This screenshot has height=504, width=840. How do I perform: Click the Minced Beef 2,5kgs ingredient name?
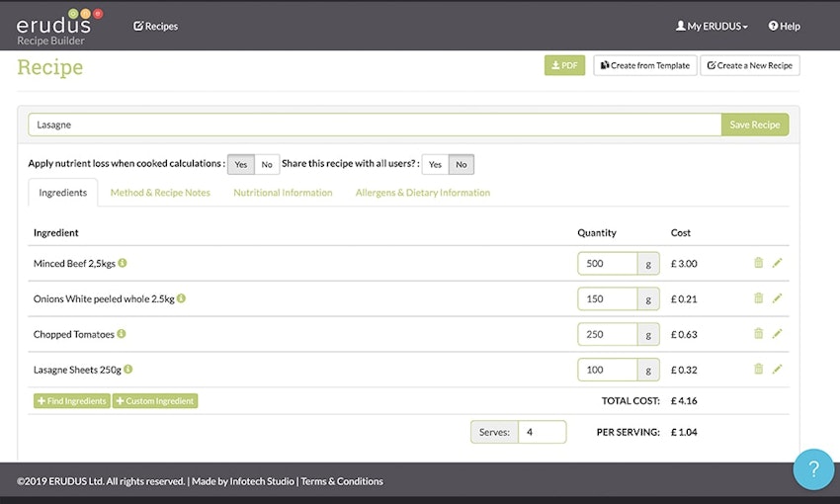[x=74, y=264]
